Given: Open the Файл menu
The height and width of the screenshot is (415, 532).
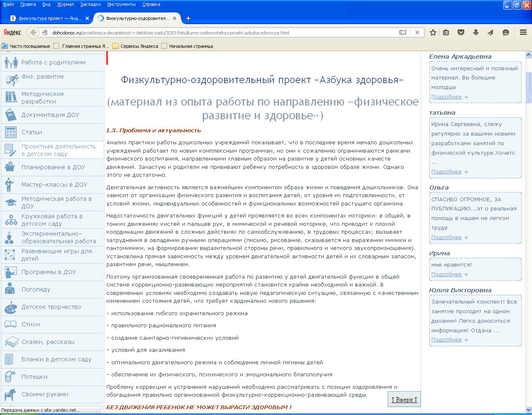Looking at the screenshot, I should [8, 4].
